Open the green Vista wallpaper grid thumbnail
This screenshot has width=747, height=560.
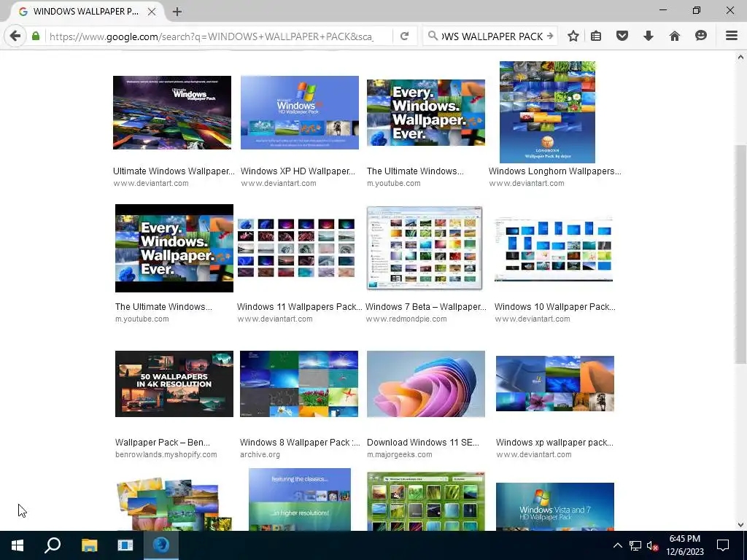pos(426,501)
